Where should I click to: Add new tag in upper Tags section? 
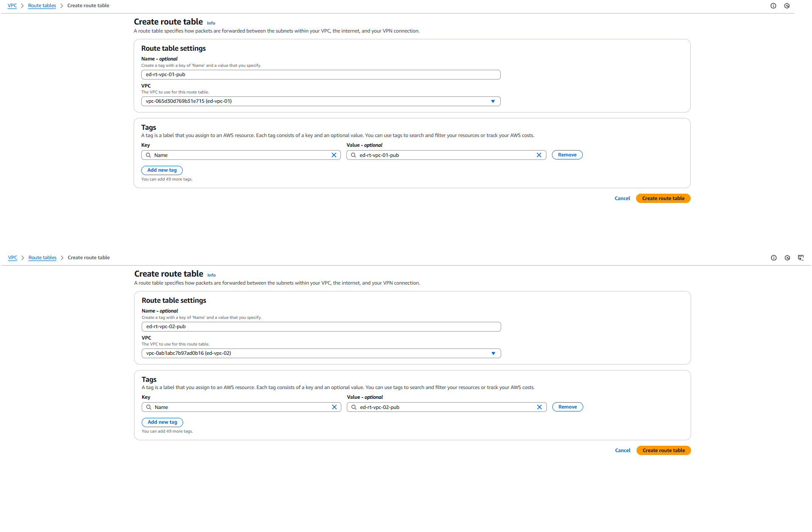[162, 170]
